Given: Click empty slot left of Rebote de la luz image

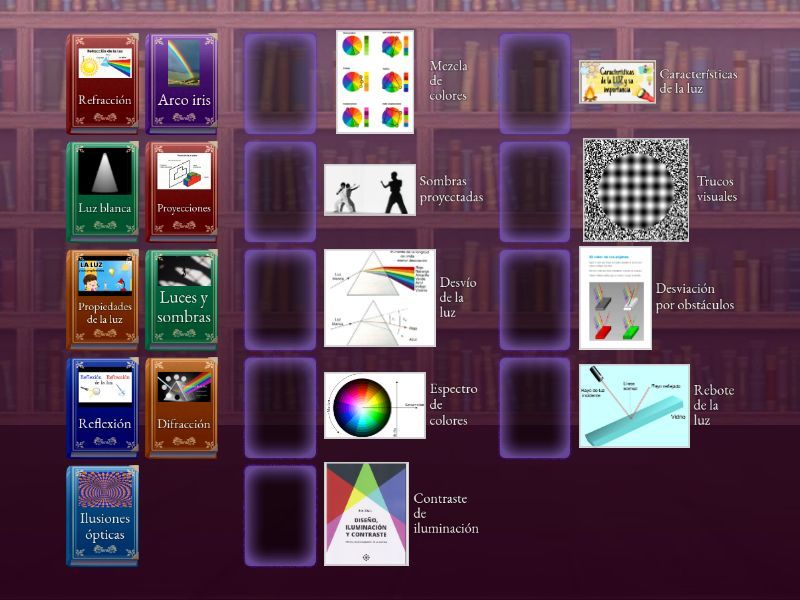Looking at the screenshot, I should click(535, 407).
